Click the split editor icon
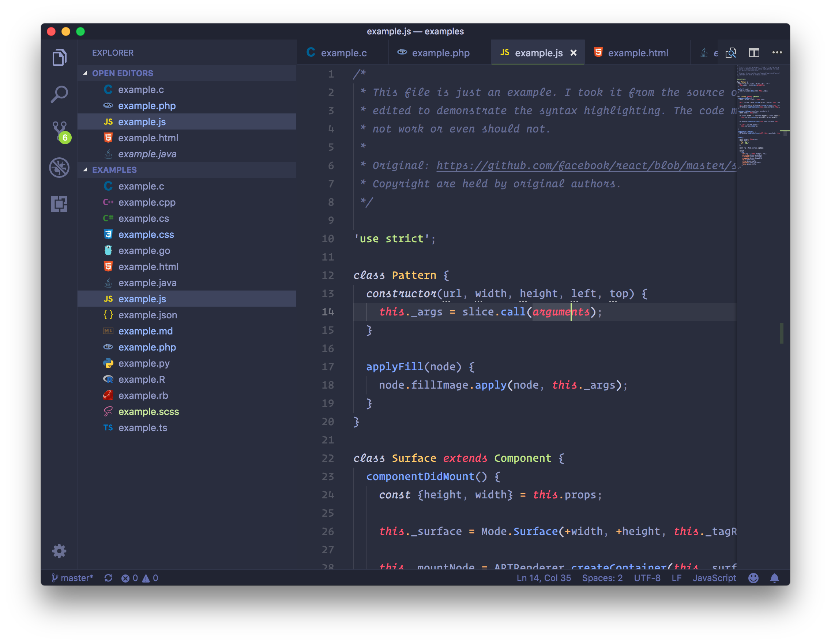 pos(754,53)
